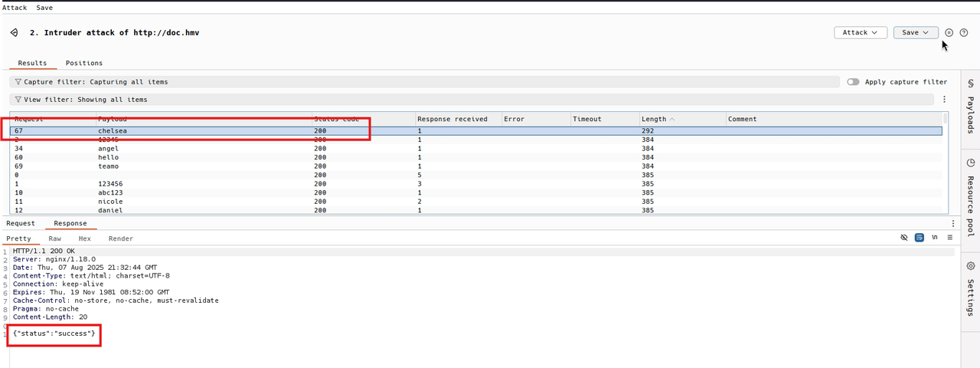Select the result row with payload daniel
This screenshot has width=980, height=368.
(476, 210)
